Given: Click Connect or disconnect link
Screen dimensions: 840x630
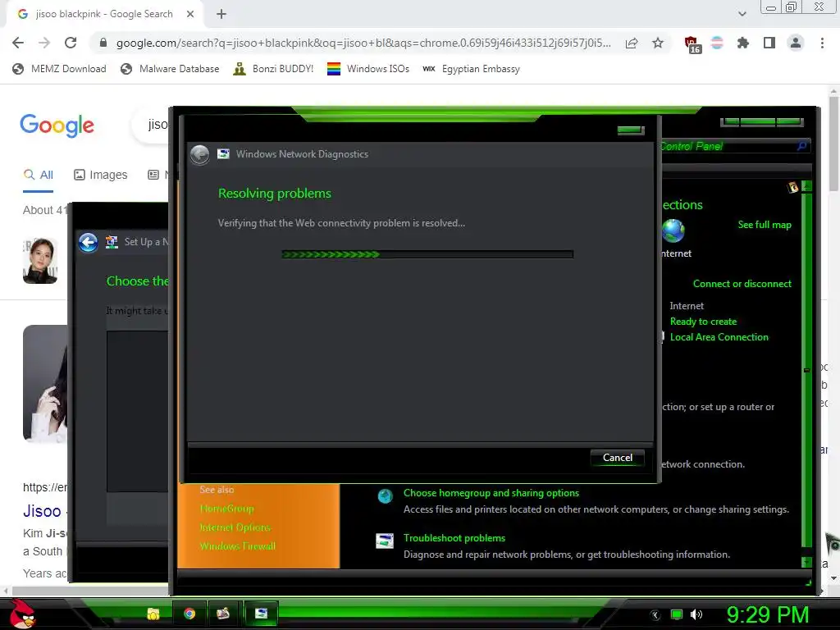Looking at the screenshot, I should click(x=742, y=283).
